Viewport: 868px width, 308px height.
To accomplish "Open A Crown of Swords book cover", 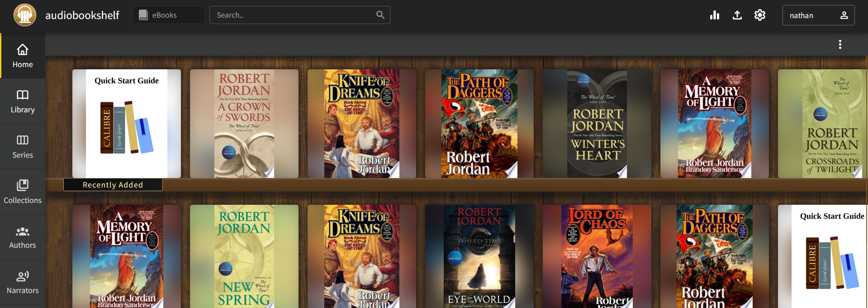I will click(x=244, y=124).
